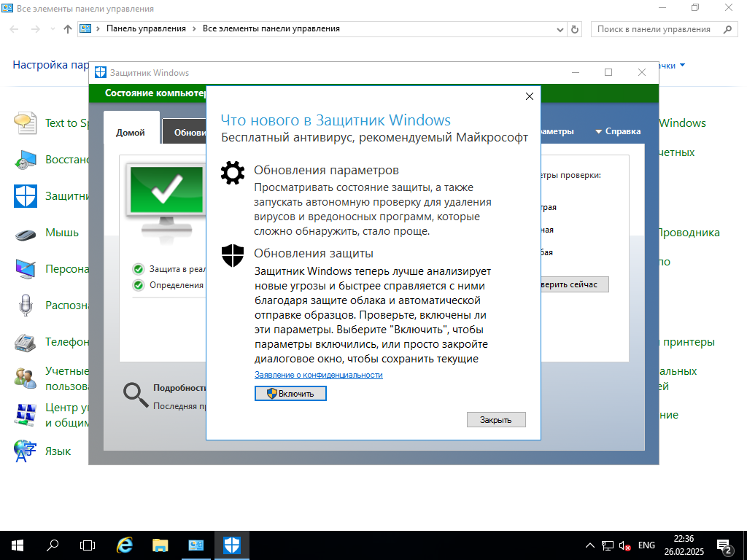Click the 'ENG' input language indicator
The image size is (747, 560).
click(x=646, y=545)
